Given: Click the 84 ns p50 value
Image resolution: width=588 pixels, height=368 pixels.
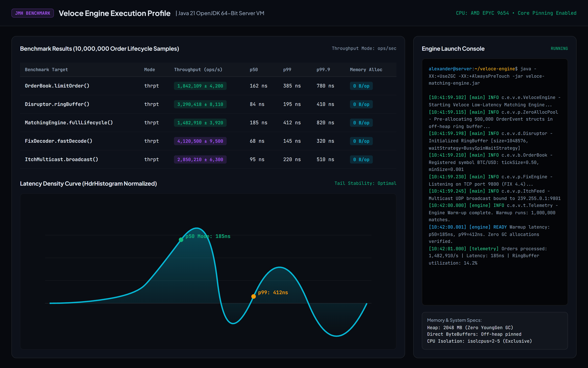Looking at the screenshot, I should pos(257,104).
